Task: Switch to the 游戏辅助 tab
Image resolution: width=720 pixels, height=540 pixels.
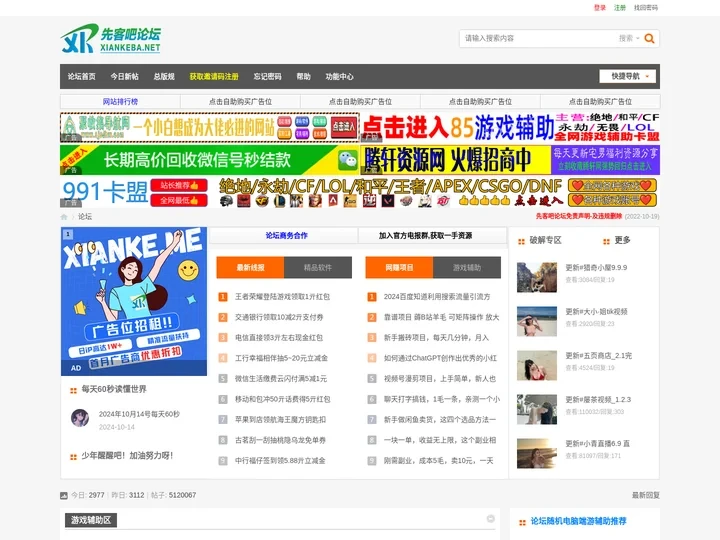Action: point(467,267)
